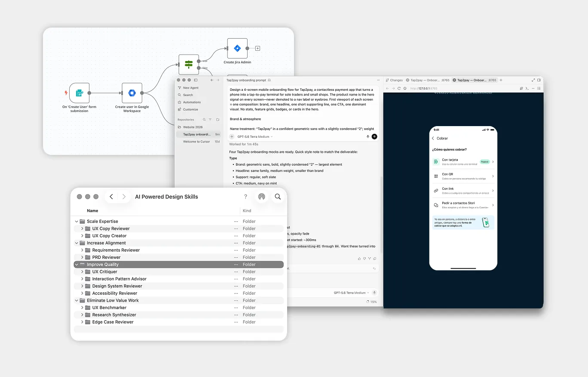Image resolution: width=588 pixels, height=377 pixels.
Task: Search repositories with the magnifier icon
Action: (204, 120)
